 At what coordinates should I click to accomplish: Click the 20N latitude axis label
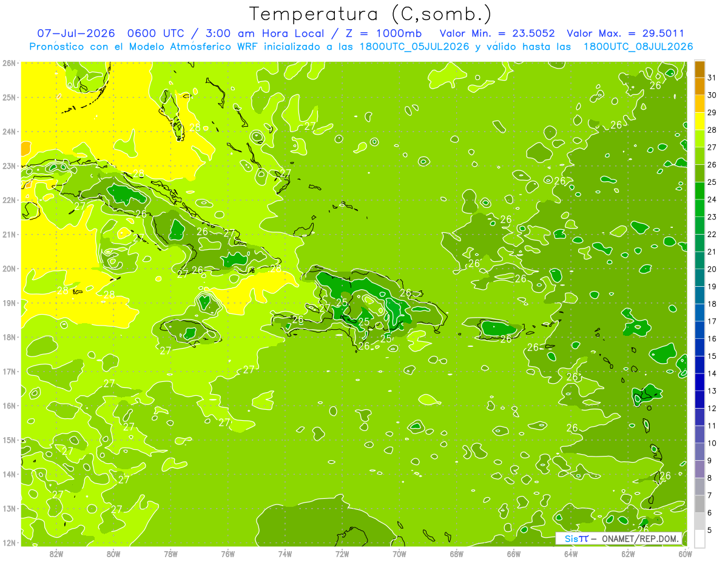(x=9, y=268)
